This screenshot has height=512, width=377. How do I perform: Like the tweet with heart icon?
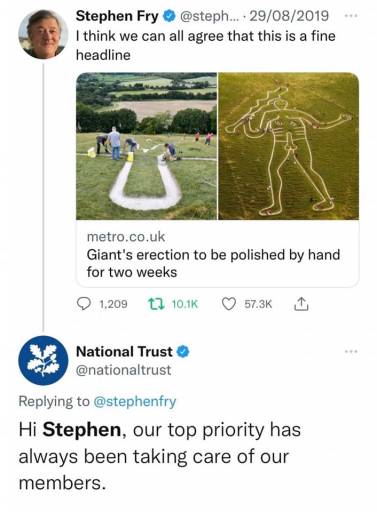click(x=229, y=304)
